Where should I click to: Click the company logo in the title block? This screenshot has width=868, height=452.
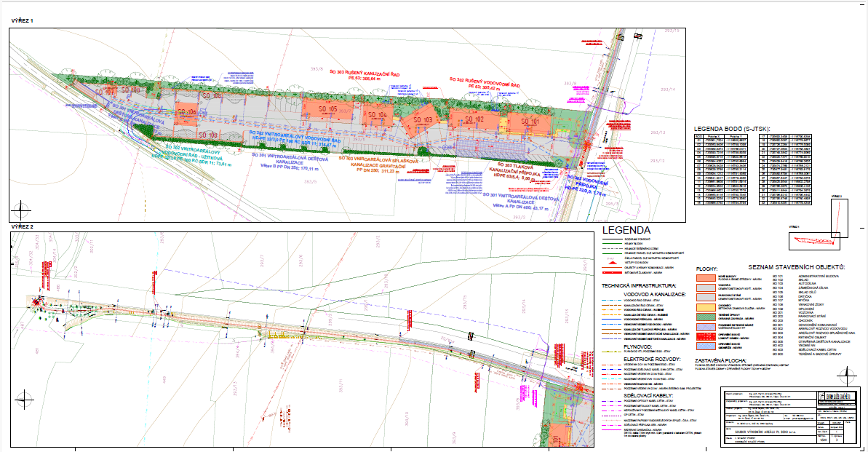pos(823,396)
